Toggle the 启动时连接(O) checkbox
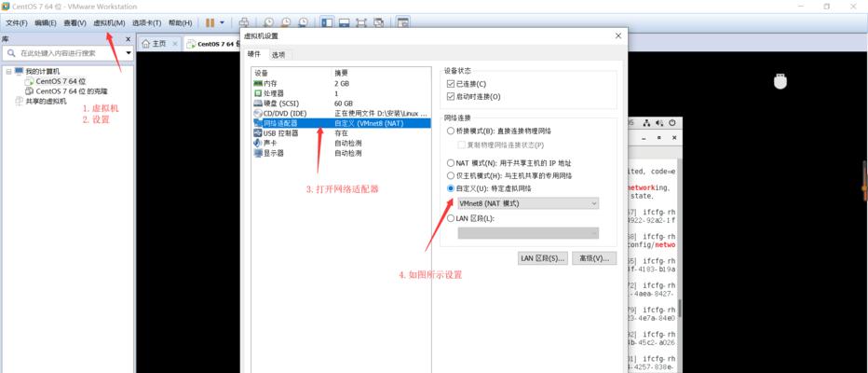Image resolution: width=868 pixels, height=373 pixels. pyautogui.click(x=450, y=96)
